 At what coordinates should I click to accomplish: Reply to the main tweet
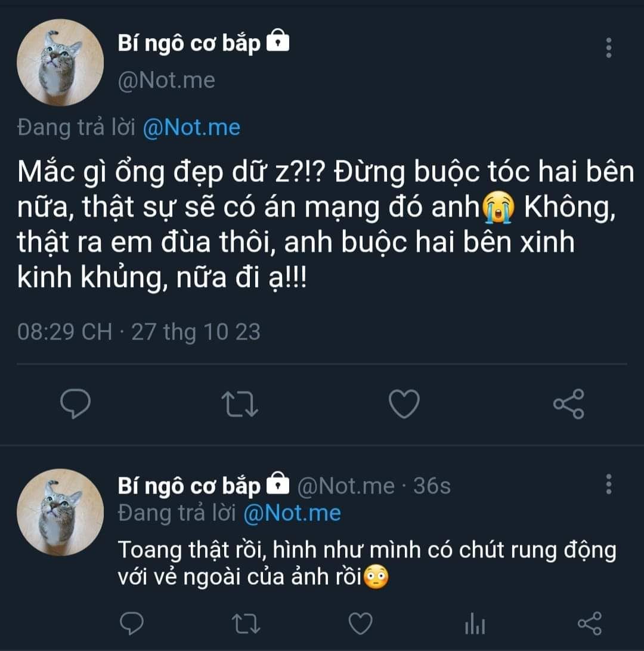(76, 404)
